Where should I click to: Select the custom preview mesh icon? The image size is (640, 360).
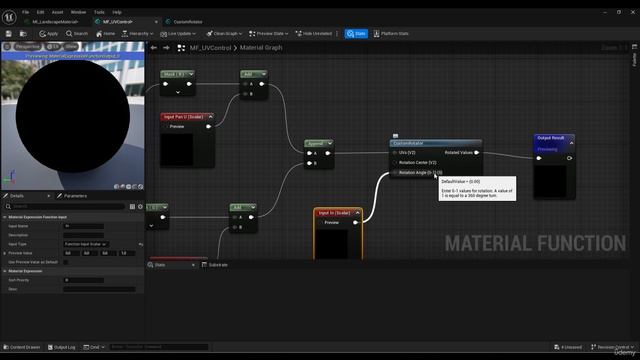point(141,187)
